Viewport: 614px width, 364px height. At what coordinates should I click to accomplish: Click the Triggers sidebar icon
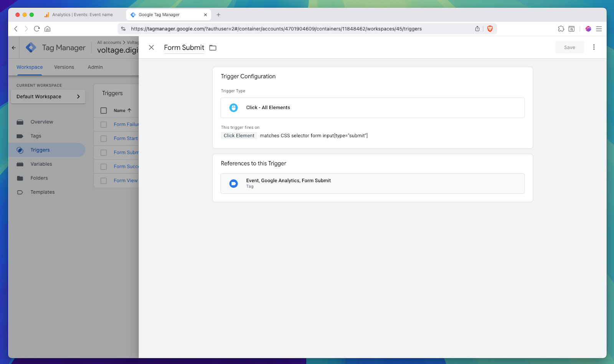(20, 150)
